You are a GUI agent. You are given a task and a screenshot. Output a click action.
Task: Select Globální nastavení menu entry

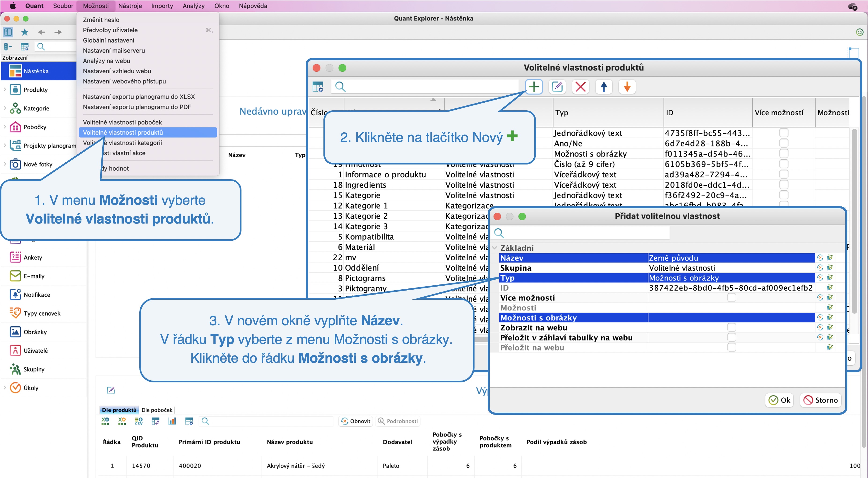tap(108, 41)
